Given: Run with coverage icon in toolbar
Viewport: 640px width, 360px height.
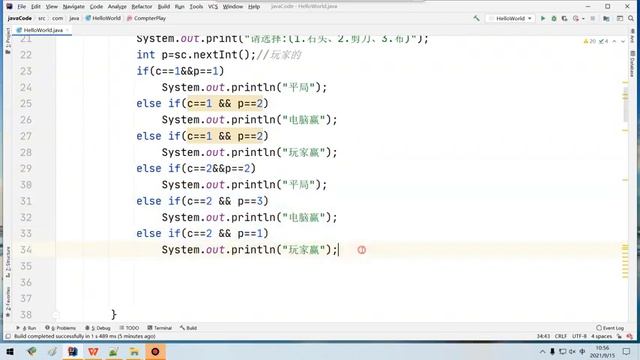Looking at the screenshot, I should pos(564,18).
